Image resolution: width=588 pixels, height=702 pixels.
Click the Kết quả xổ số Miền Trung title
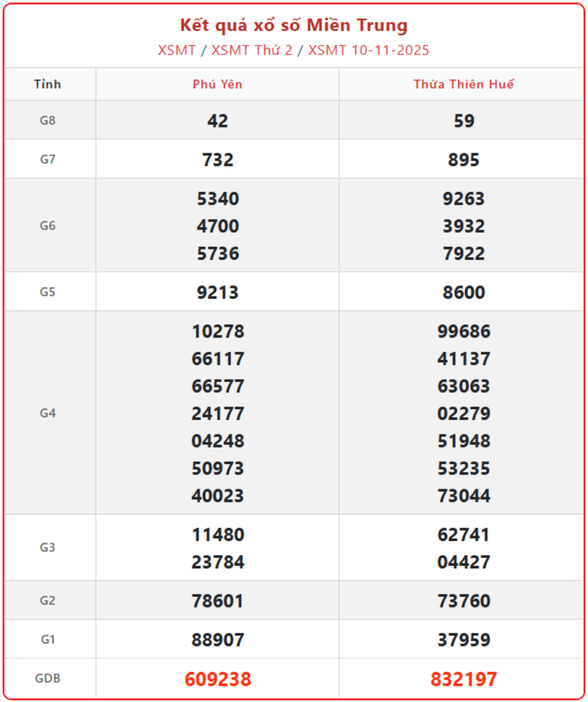pyautogui.click(x=294, y=25)
